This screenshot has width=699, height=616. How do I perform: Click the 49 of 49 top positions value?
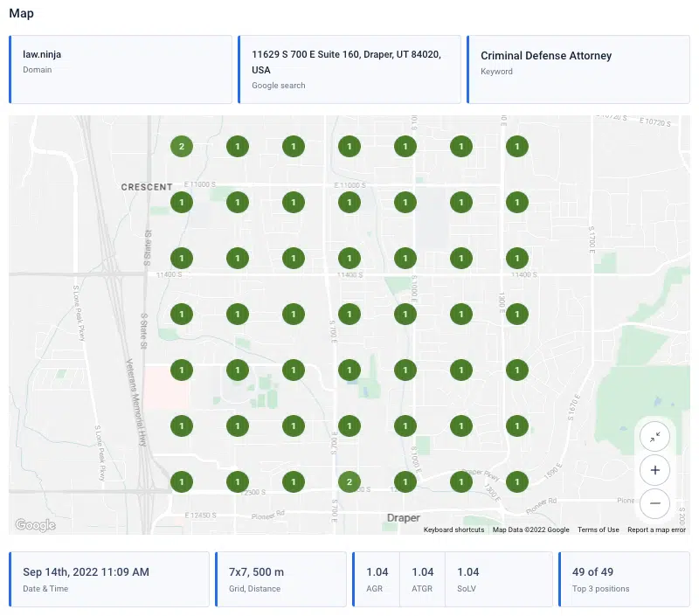point(593,571)
